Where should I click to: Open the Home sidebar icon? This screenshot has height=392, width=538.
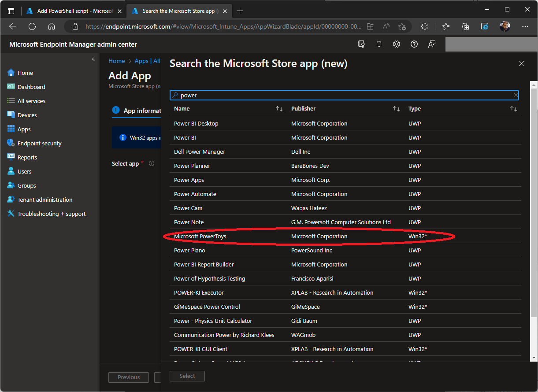click(x=11, y=73)
